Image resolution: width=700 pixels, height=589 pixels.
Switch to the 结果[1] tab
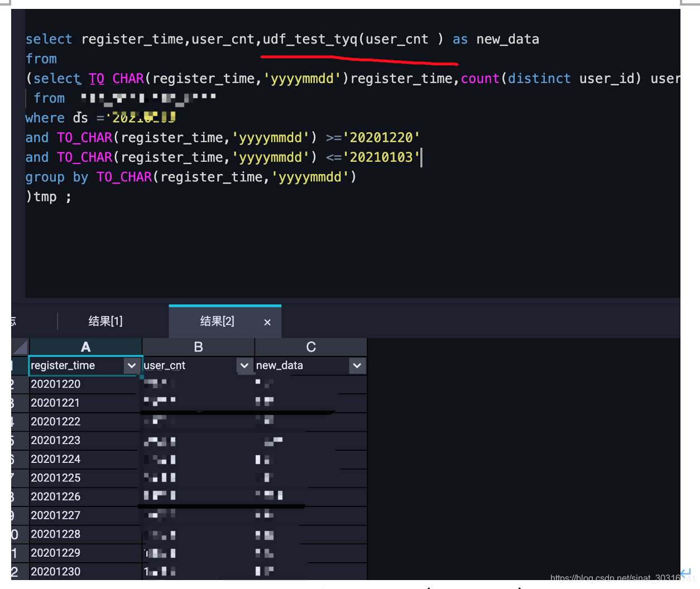(106, 321)
